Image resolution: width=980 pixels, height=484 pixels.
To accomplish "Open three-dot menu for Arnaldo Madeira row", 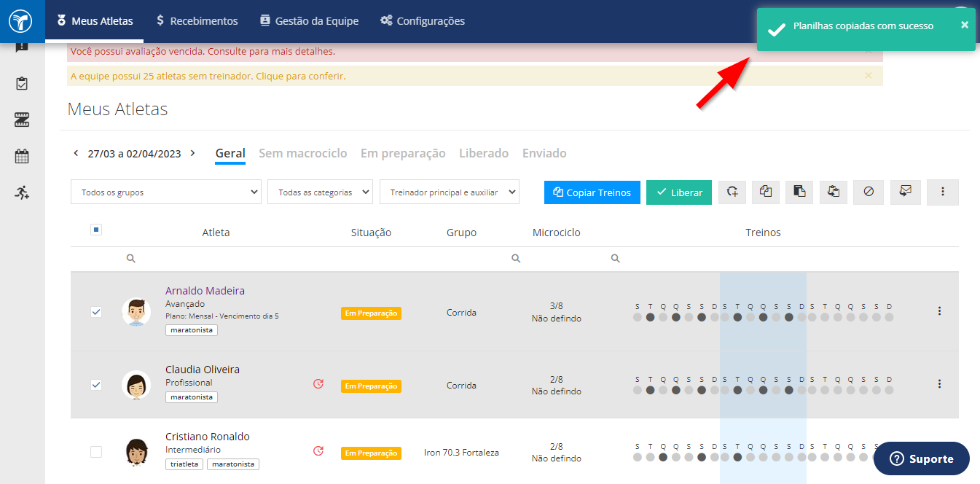I will pos(939,311).
